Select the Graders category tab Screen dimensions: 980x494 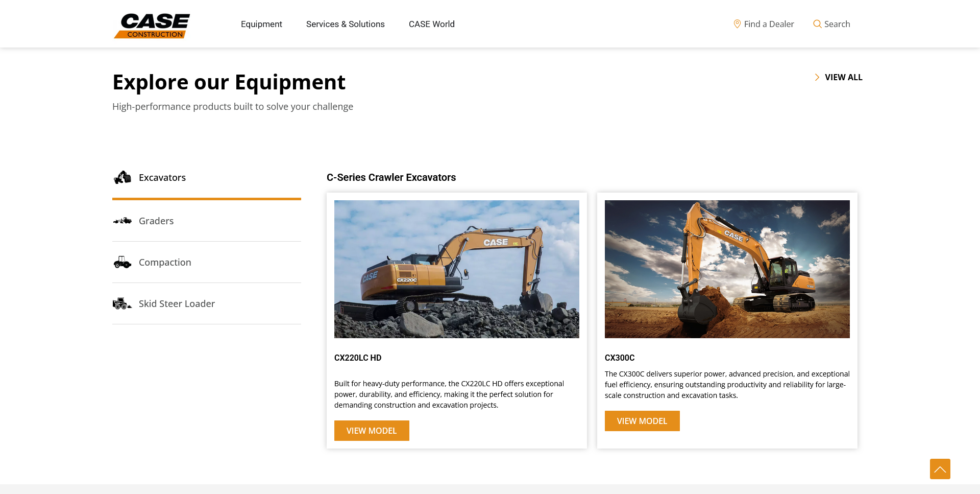(x=156, y=221)
